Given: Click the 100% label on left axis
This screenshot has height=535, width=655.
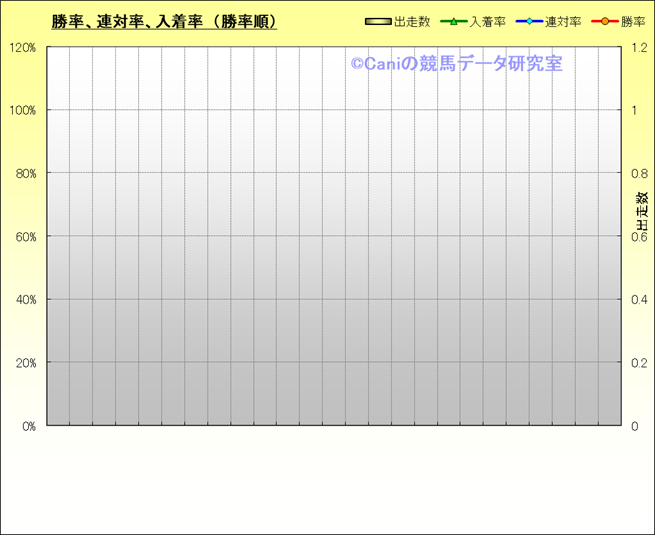Looking at the screenshot, I should click(21, 110).
